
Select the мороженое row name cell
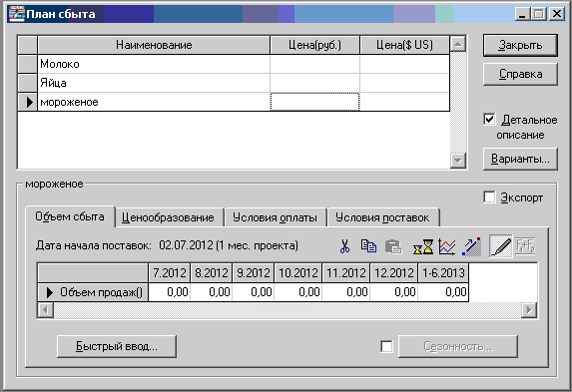click(x=154, y=102)
